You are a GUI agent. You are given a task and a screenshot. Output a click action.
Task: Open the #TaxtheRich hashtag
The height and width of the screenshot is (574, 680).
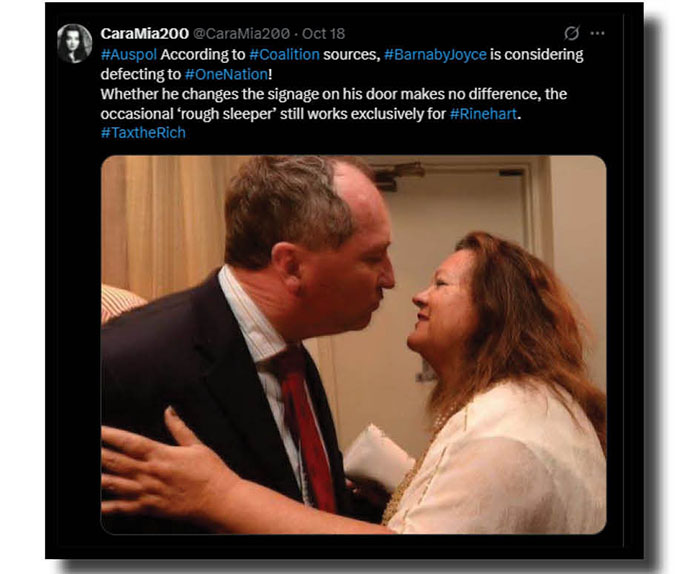(143, 133)
